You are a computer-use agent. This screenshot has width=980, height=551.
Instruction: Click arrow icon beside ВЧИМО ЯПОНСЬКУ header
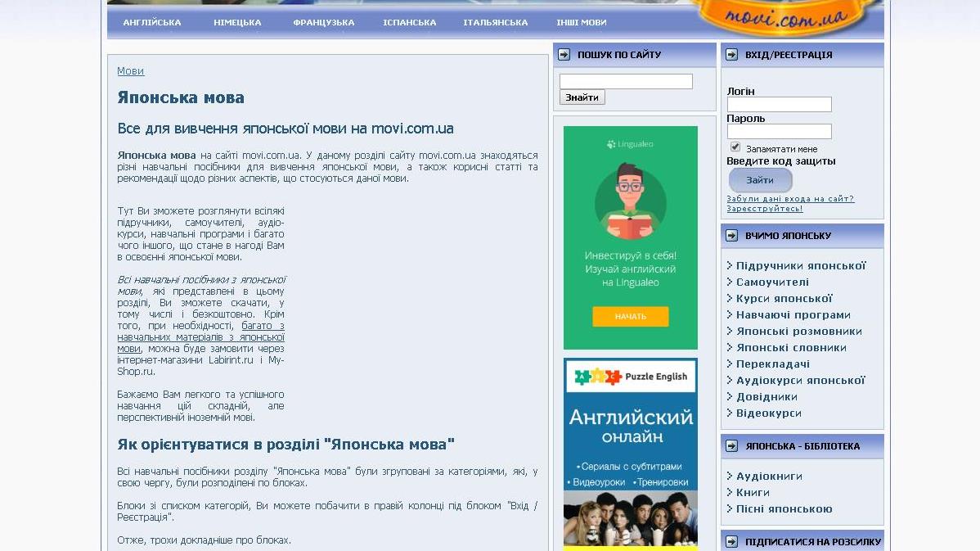[x=731, y=236]
